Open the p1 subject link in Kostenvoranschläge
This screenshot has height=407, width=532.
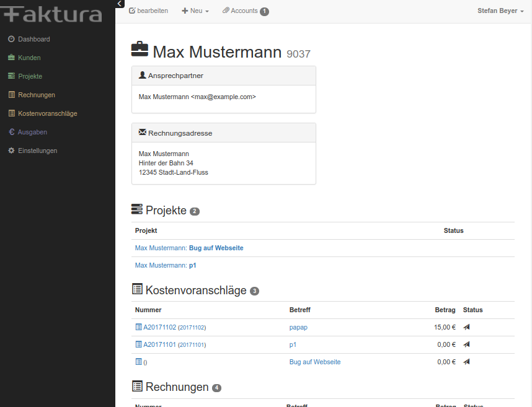[293, 345]
